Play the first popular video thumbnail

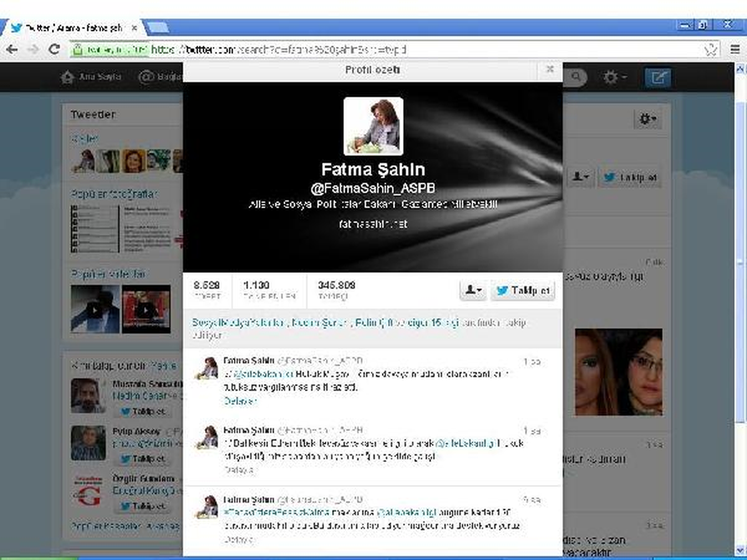click(x=95, y=309)
